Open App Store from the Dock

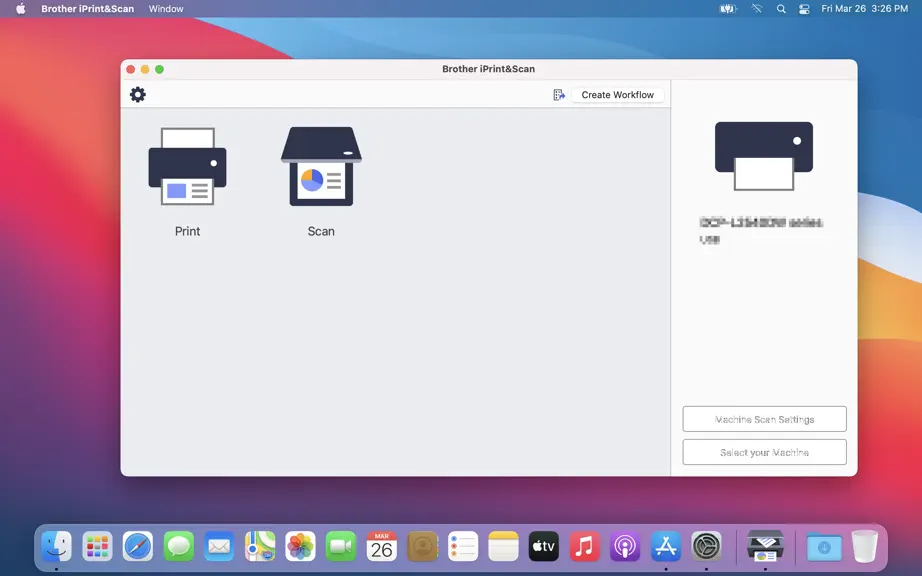666,547
